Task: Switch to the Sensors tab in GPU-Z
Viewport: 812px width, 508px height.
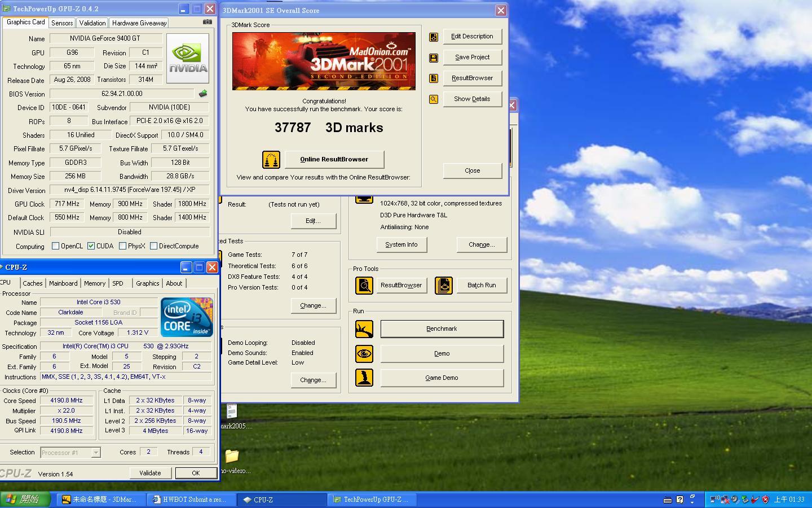Action: pyautogui.click(x=62, y=23)
